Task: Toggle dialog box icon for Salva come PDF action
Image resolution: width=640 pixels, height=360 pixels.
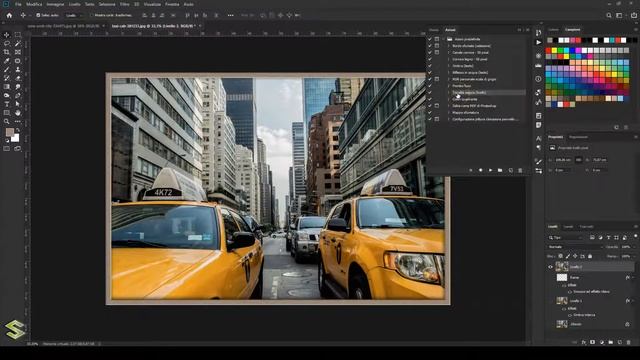Action: click(437, 106)
